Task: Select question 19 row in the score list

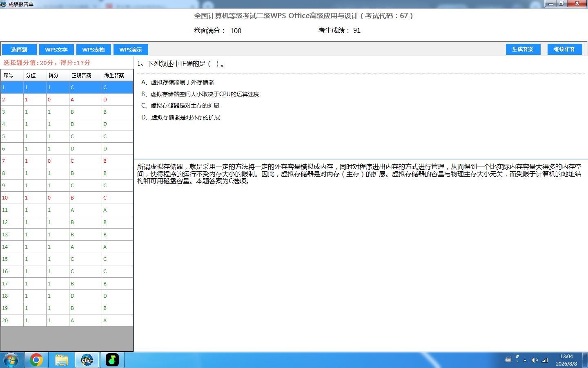Action: [x=67, y=308]
